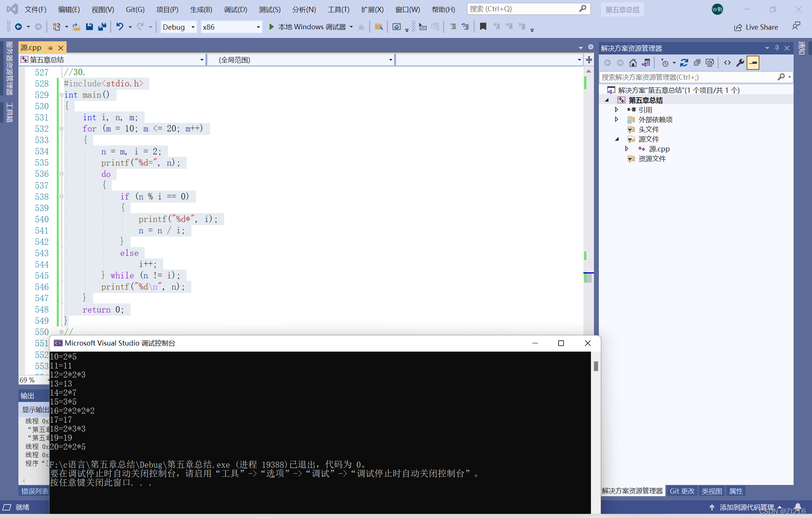Click the Find in Files icon
Viewport: 812px width, 518px height.
(379, 27)
